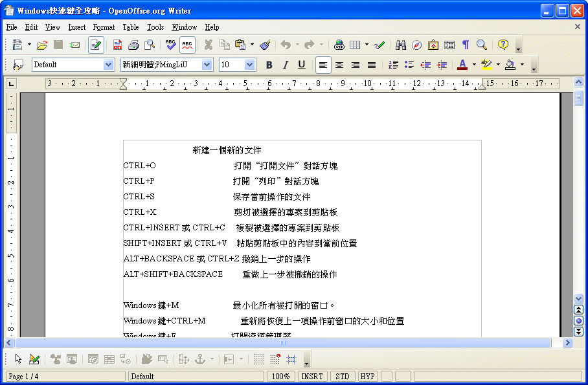This screenshot has width=588, height=385.
Task: Open the Insert menu
Action: pyautogui.click(x=77, y=27)
